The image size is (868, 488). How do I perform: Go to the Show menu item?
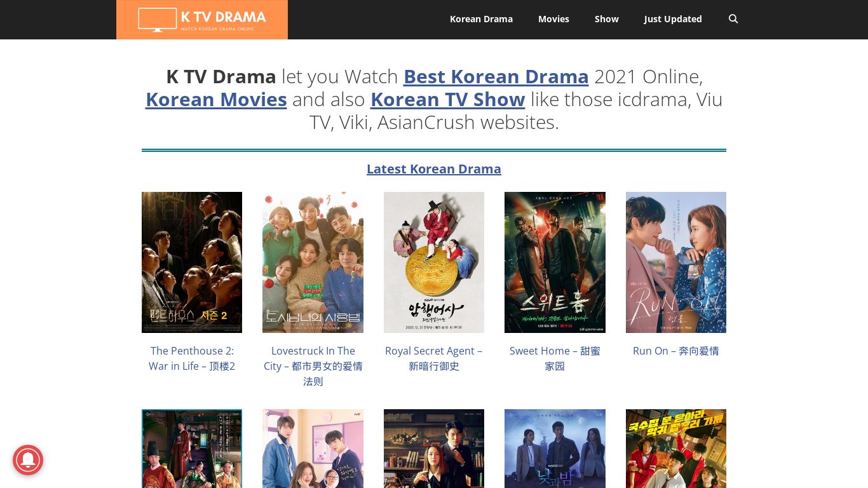(x=606, y=19)
